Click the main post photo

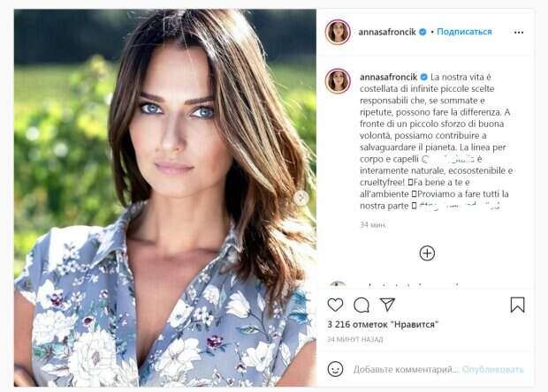(x=165, y=198)
